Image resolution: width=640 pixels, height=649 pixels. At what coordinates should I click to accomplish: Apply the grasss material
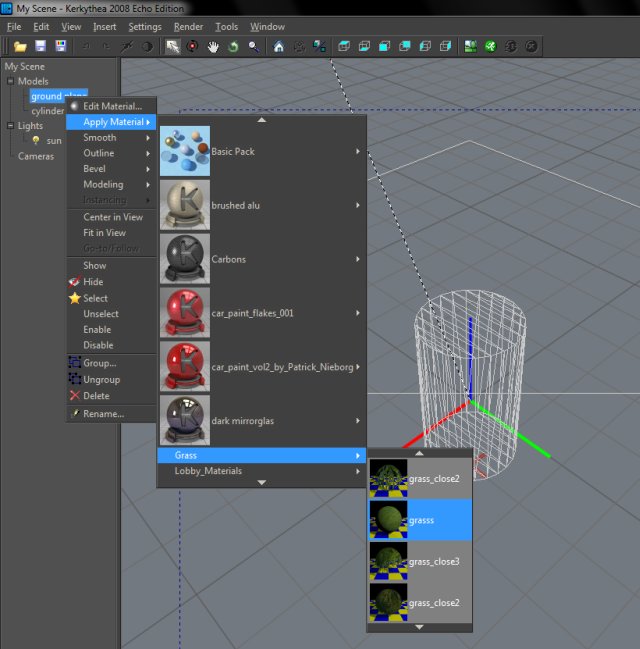420,520
